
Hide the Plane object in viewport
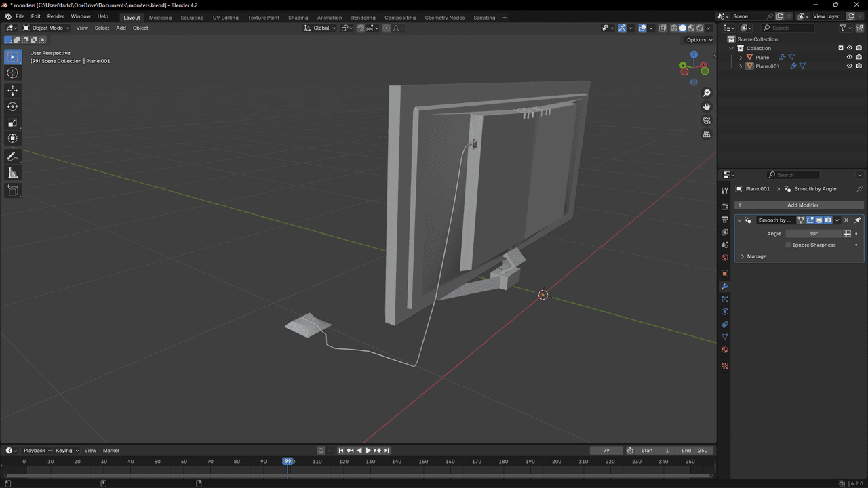(849, 58)
